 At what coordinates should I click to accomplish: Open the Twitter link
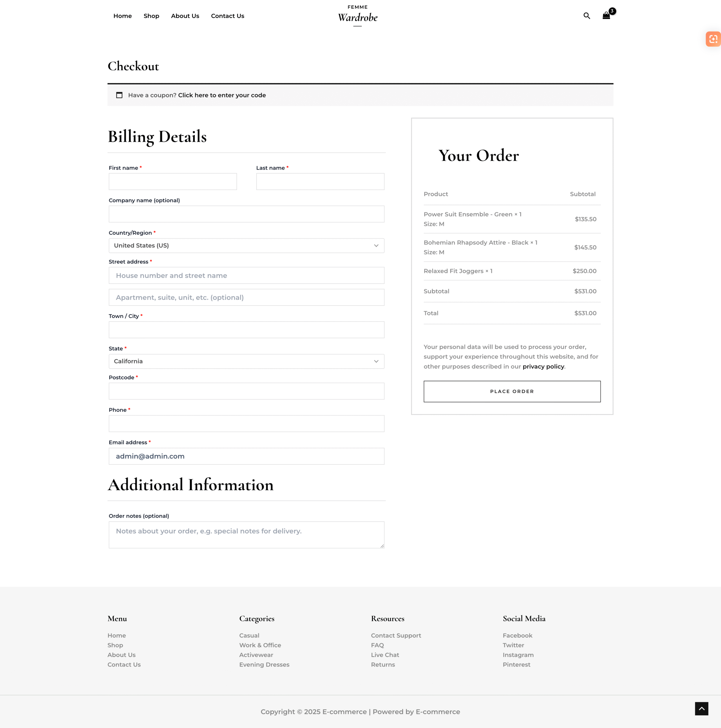tap(513, 645)
